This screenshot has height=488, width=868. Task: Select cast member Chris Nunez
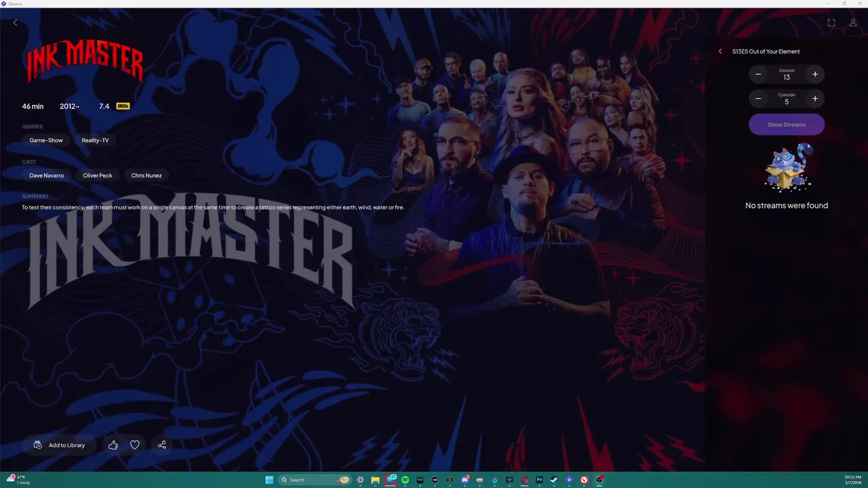[x=146, y=176]
